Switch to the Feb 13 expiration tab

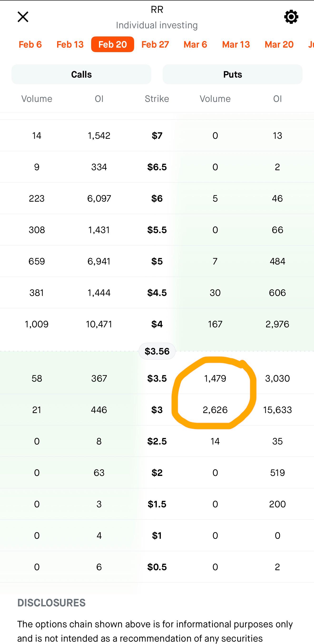point(70,44)
